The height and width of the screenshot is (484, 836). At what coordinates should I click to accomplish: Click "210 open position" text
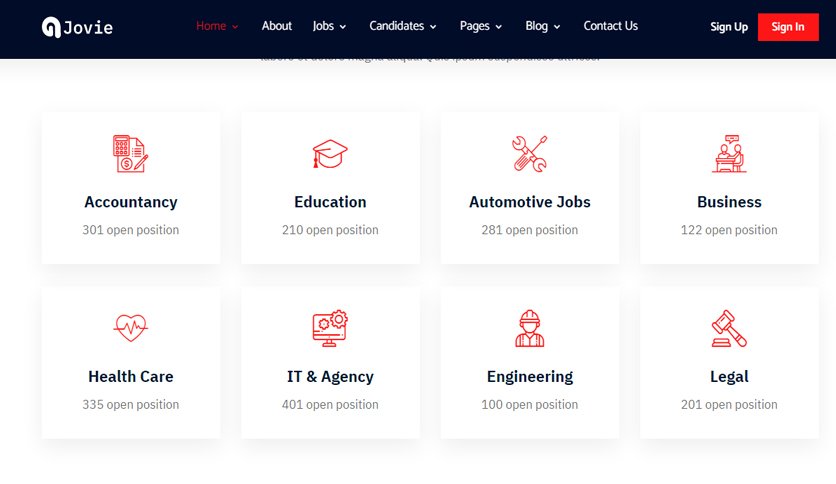pyautogui.click(x=330, y=230)
